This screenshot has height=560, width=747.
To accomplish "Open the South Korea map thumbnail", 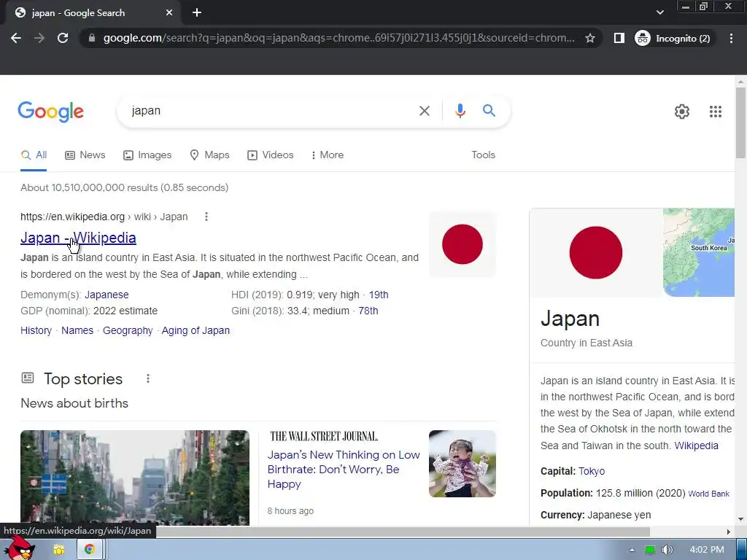I will [x=699, y=252].
